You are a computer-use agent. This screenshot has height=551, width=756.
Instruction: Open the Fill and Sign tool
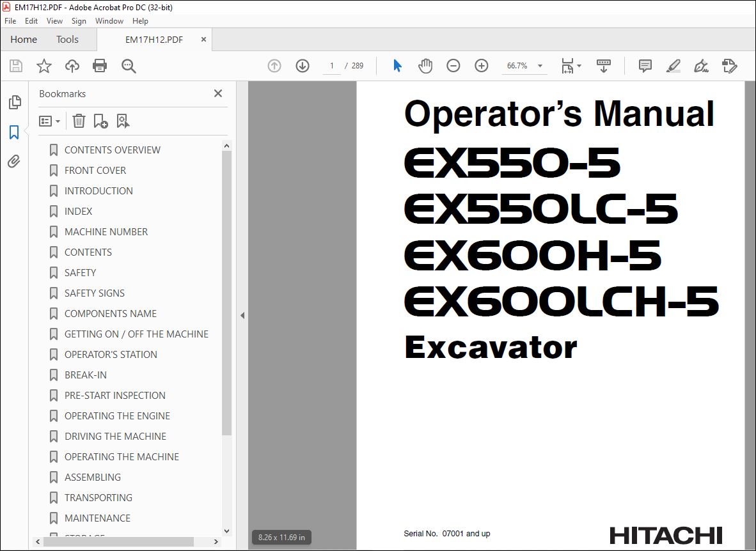point(701,66)
